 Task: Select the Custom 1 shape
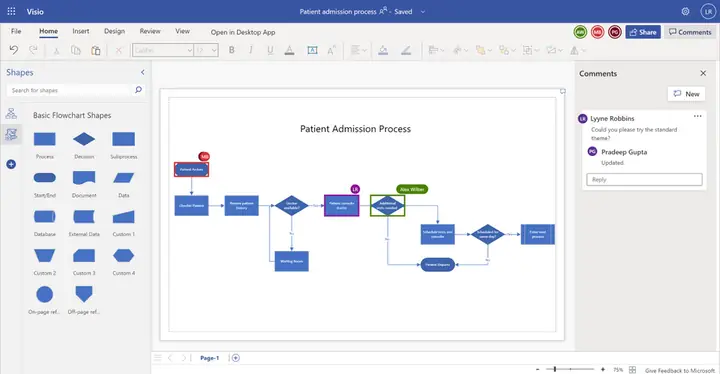point(124,216)
